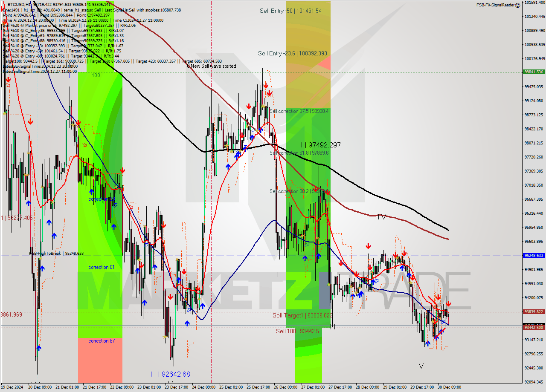
Task: Click the FSB-FX-SignalReader expert advisor label
Action: coord(495,5)
